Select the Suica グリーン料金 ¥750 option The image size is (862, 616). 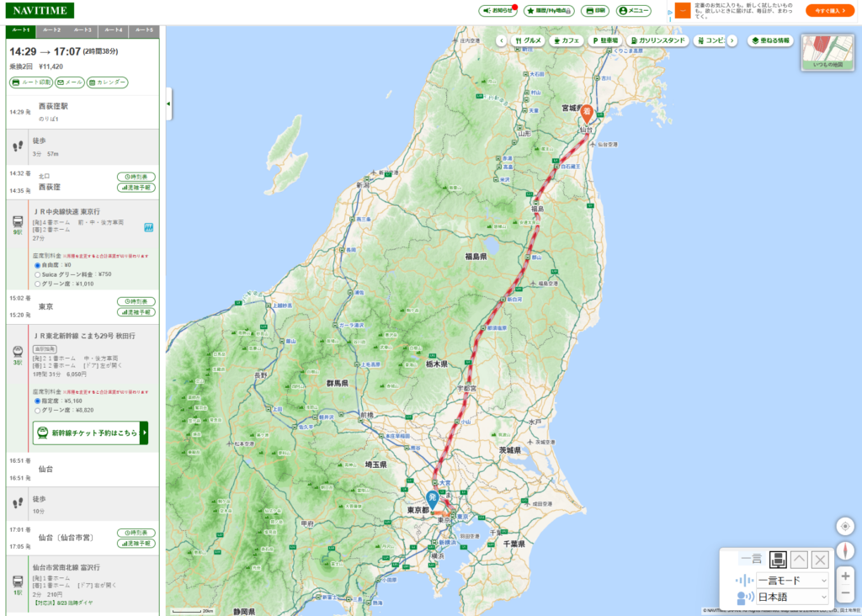pyautogui.click(x=38, y=274)
